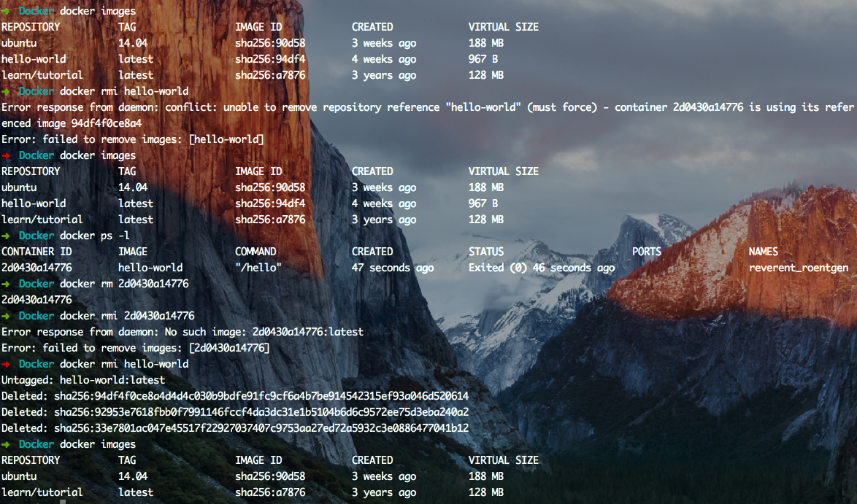The image size is (857, 504).
Task: Select the PORTS column header
Action: click(647, 252)
